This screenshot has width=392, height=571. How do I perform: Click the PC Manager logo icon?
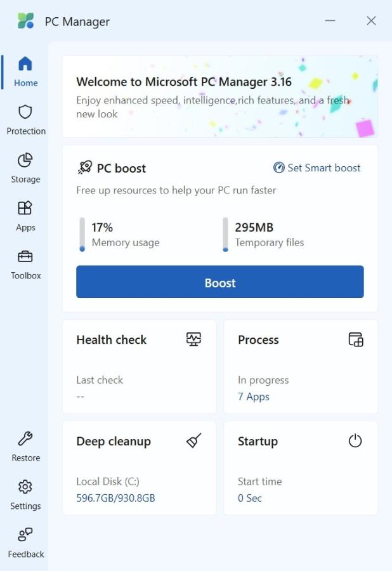(x=26, y=21)
